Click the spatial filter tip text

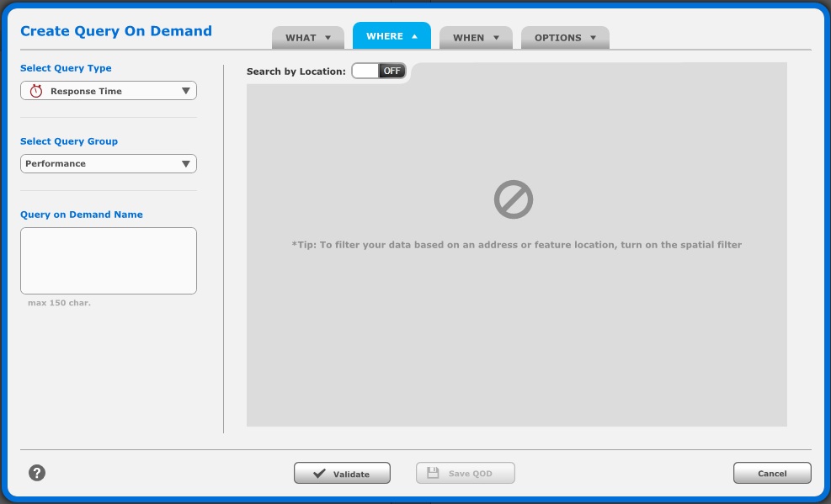coord(516,245)
